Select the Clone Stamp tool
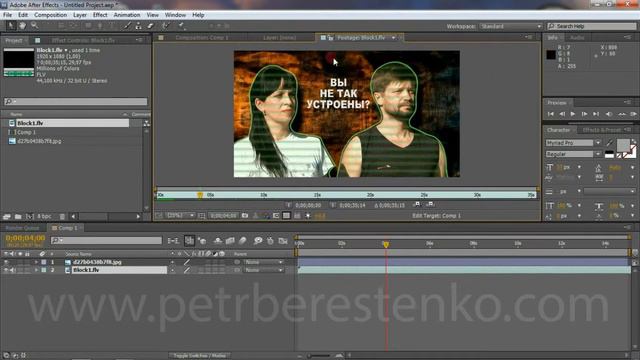640x360 pixels. 139,26
